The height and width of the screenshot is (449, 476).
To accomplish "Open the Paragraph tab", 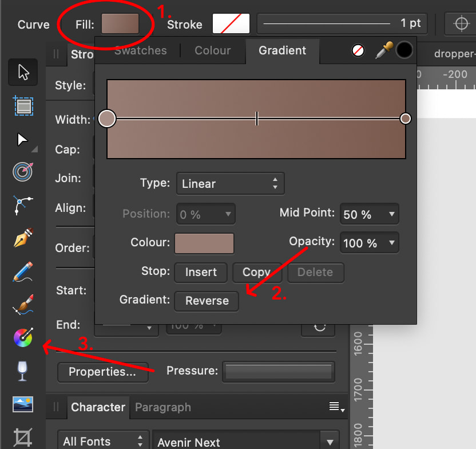I will click(x=162, y=407).
